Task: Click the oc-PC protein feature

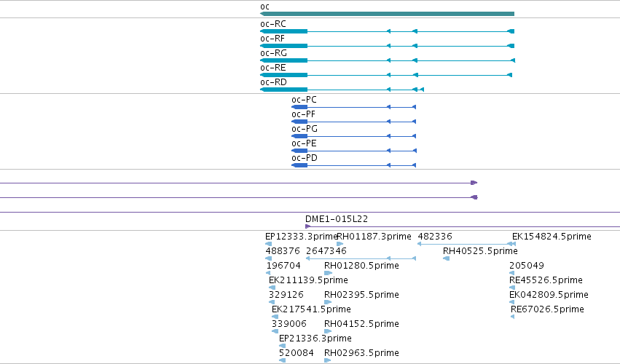Action: pyautogui.click(x=353, y=107)
